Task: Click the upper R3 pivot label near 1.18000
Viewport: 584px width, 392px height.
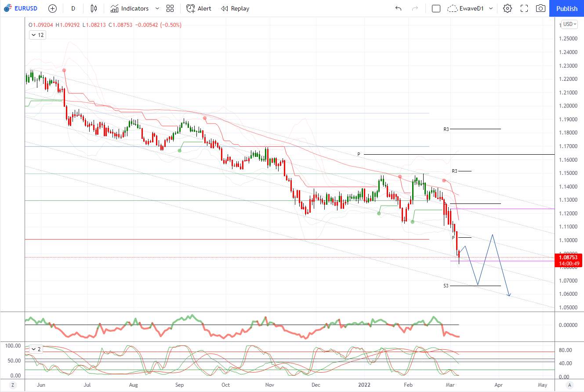Action: coord(446,130)
